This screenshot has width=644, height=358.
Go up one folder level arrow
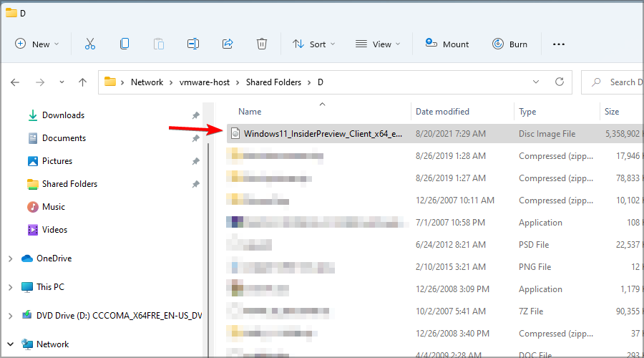[82, 82]
